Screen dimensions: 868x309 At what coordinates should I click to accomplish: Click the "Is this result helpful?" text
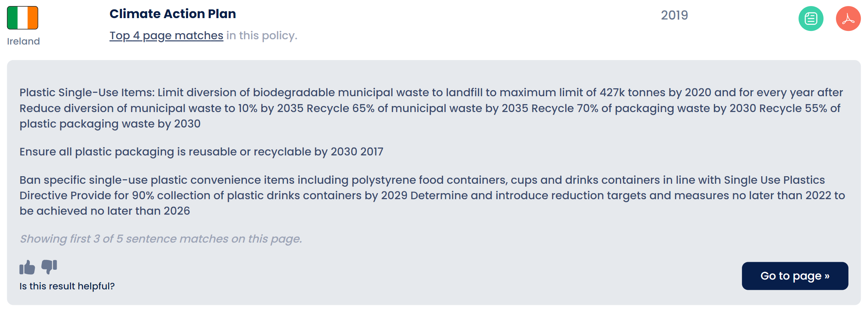tap(67, 286)
